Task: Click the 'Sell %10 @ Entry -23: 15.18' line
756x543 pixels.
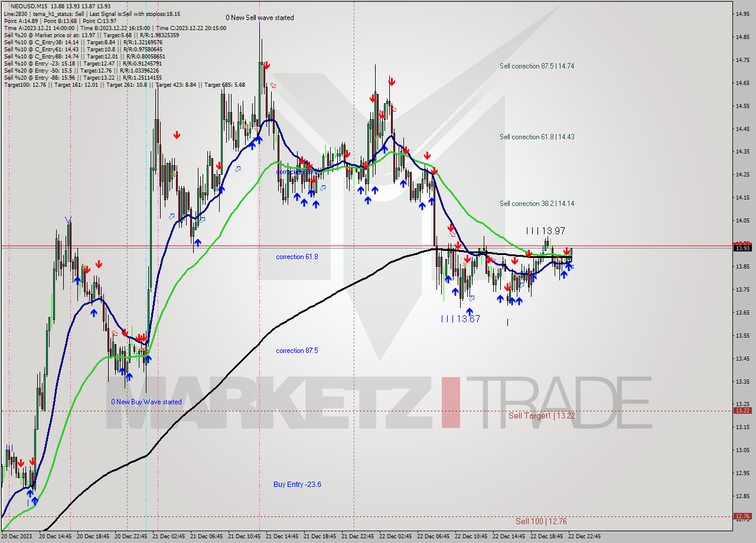Action: pos(83,63)
